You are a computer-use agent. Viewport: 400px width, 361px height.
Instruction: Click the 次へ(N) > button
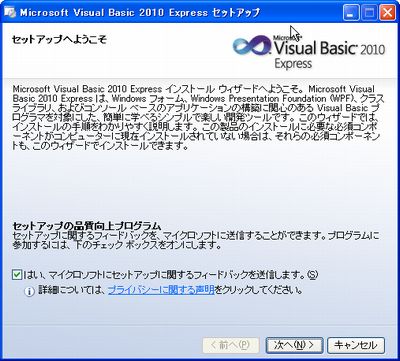click(x=294, y=345)
